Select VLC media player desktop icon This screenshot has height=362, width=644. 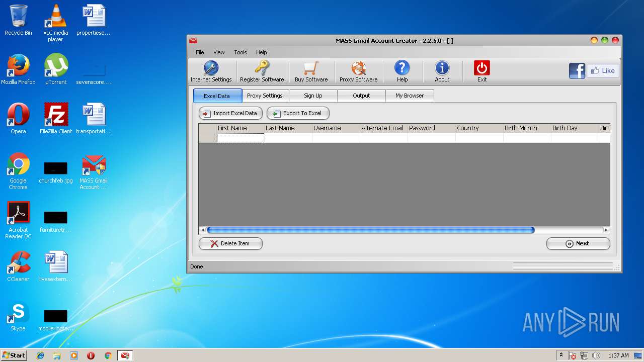tap(55, 23)
